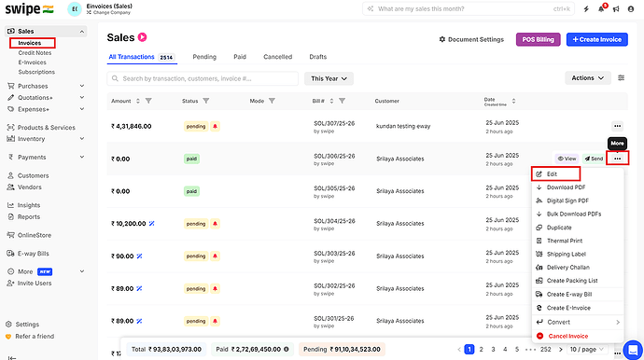The height and width of the screenshot is (360, 644).
Task: Click the swipe logo
Action: [x=30, y=9]
